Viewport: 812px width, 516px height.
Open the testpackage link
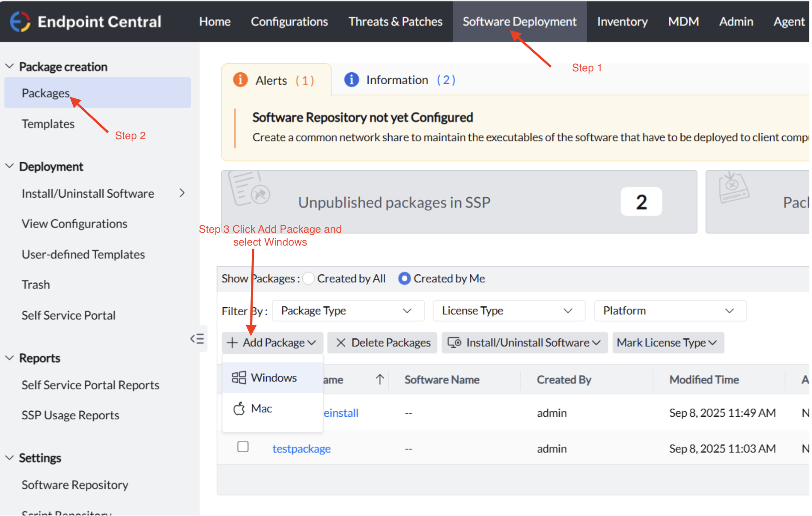pyautogui.click(x=301, y=449)
